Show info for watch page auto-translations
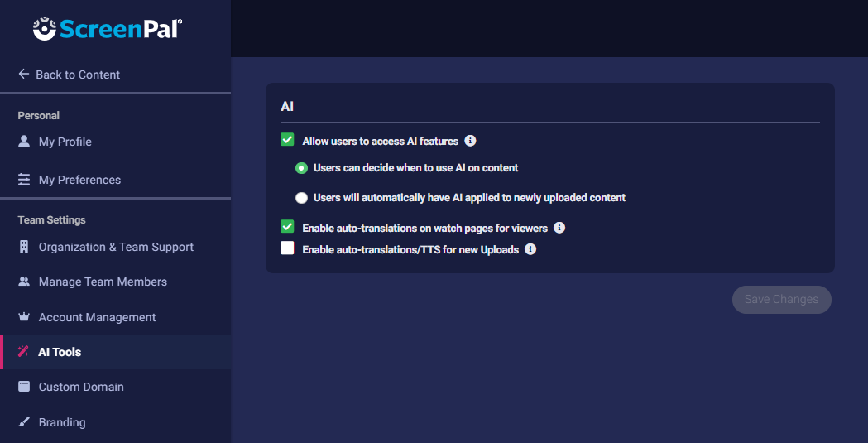Image resolution: width=868 pixels, height=443 pixels. 559,228
